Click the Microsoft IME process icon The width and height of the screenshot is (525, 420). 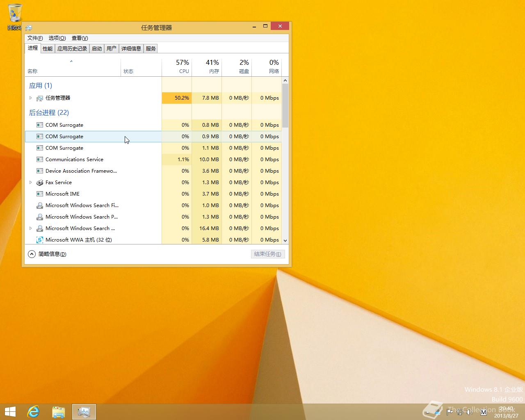coord(40,194)
